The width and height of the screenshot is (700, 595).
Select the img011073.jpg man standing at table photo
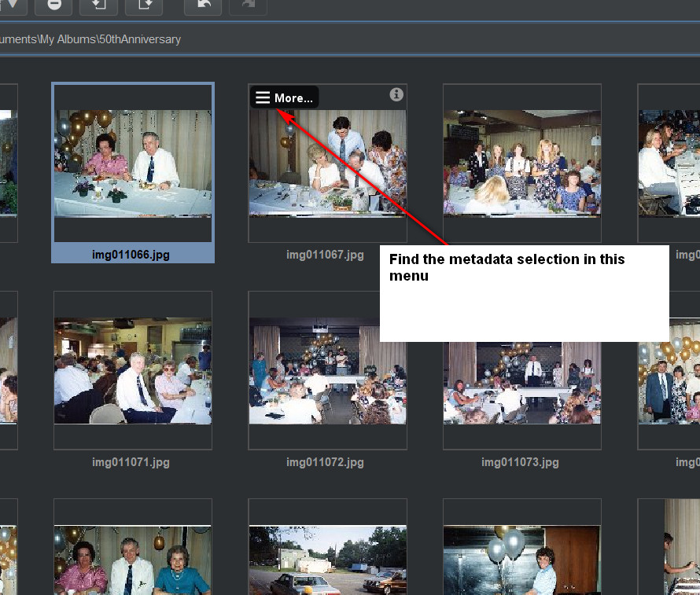click(522, 383)
